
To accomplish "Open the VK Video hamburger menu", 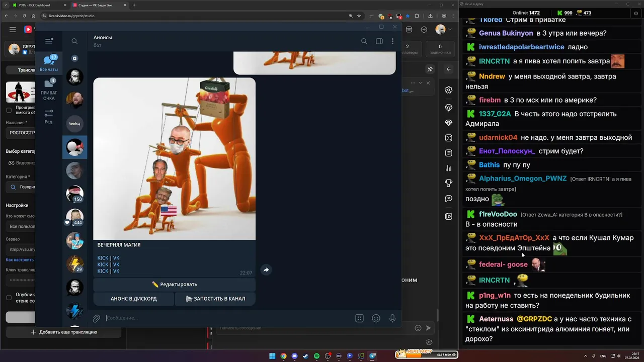I will [x=13, y=30].
